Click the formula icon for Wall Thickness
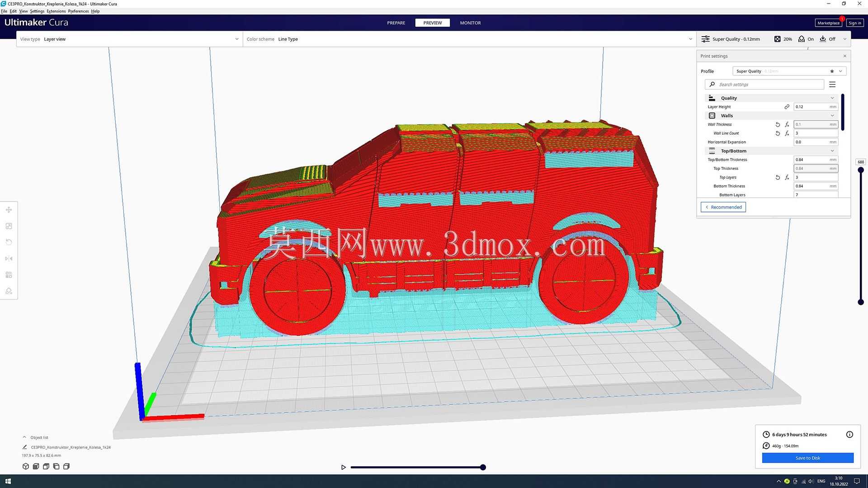Image resolution: width=868 pixels, height=488 pixels. [787, 124]
